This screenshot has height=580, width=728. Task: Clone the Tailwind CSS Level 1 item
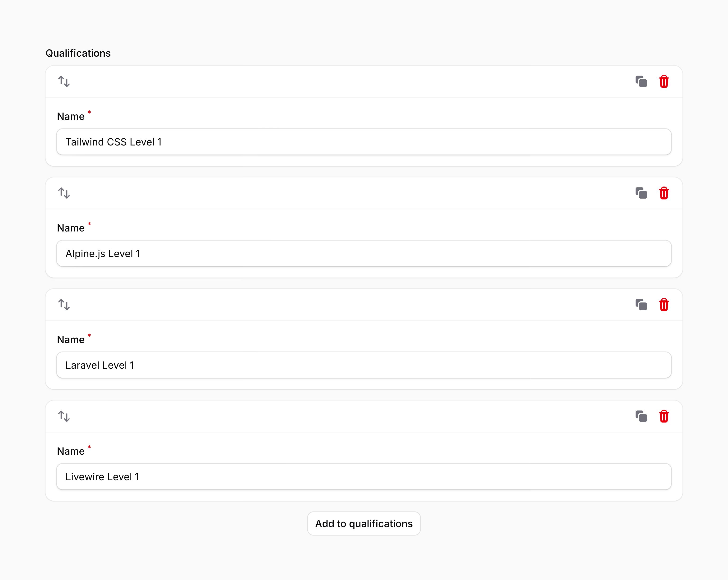(641, 82)
